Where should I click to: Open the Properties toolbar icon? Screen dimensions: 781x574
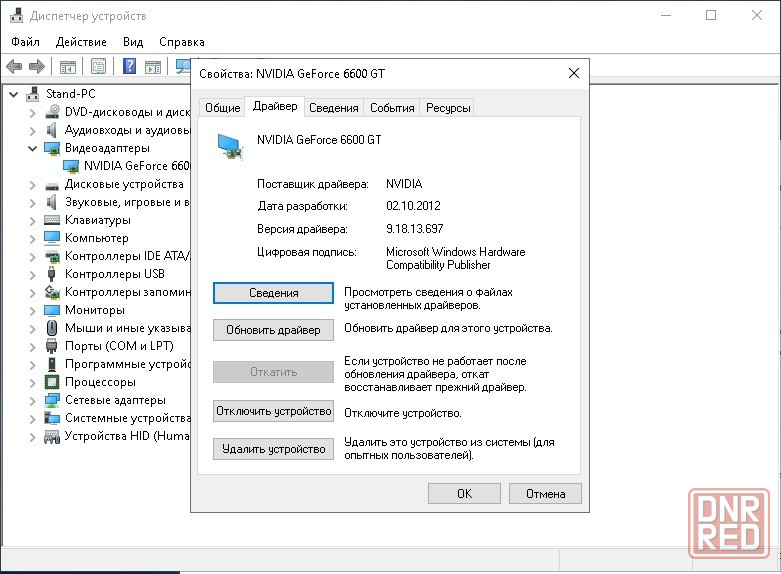point(99,66)
